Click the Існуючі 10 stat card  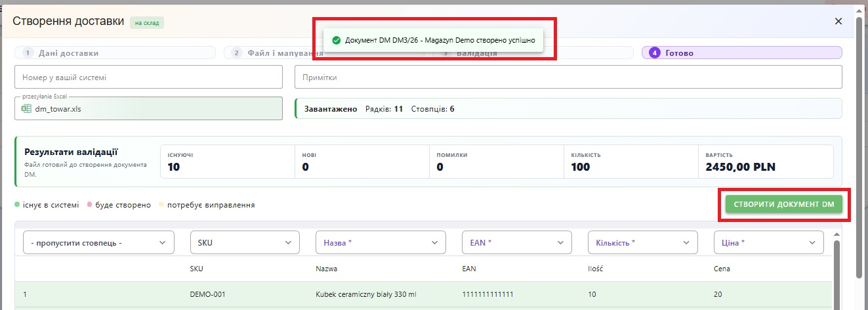pyautogui.click(x=228, y=162)
